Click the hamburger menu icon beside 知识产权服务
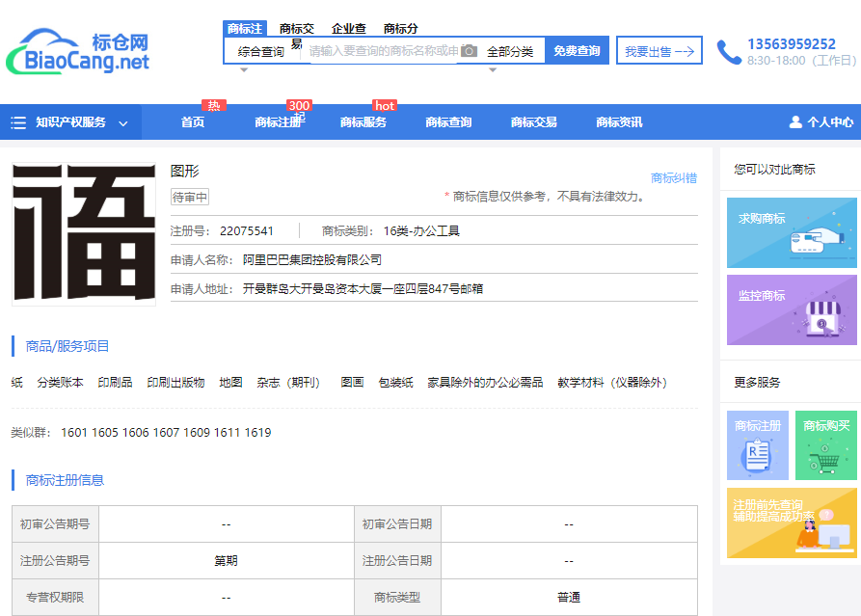This screenshot has width=861, height=616. (18, 122)
